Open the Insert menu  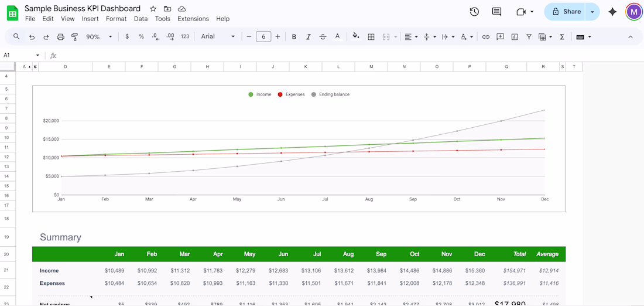pos(90,19)
